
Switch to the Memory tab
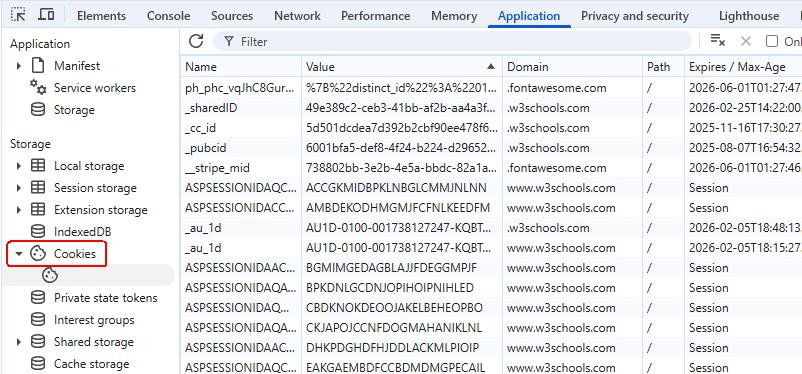click(454, 16)
